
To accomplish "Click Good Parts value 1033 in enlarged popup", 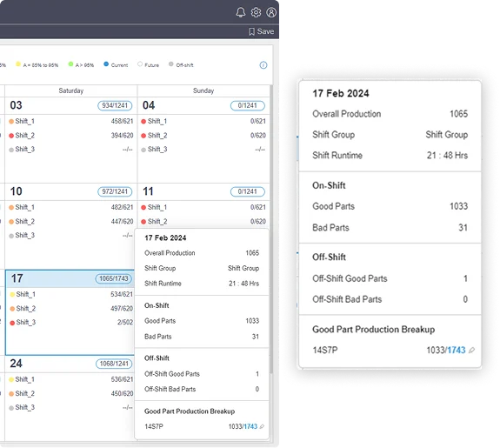I will 458,206.
